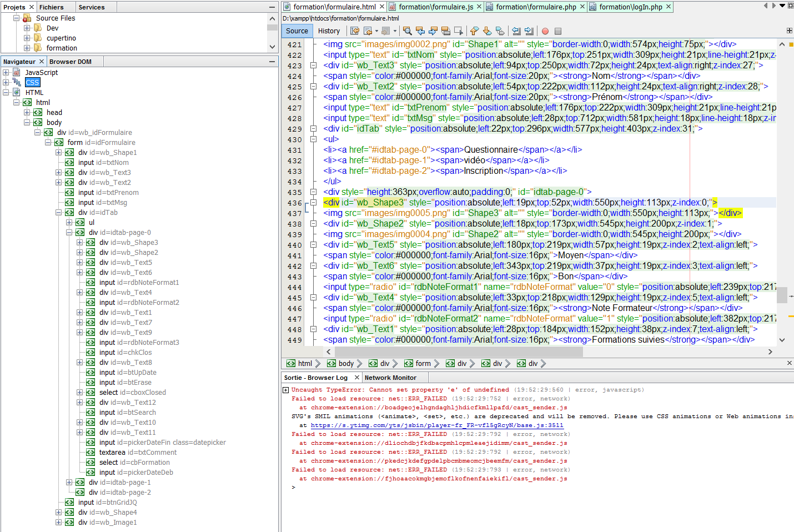Switch to the formulaire.js editor tab
The width and height of the screenshot is (794, 532).
click(x=435, y=7)
